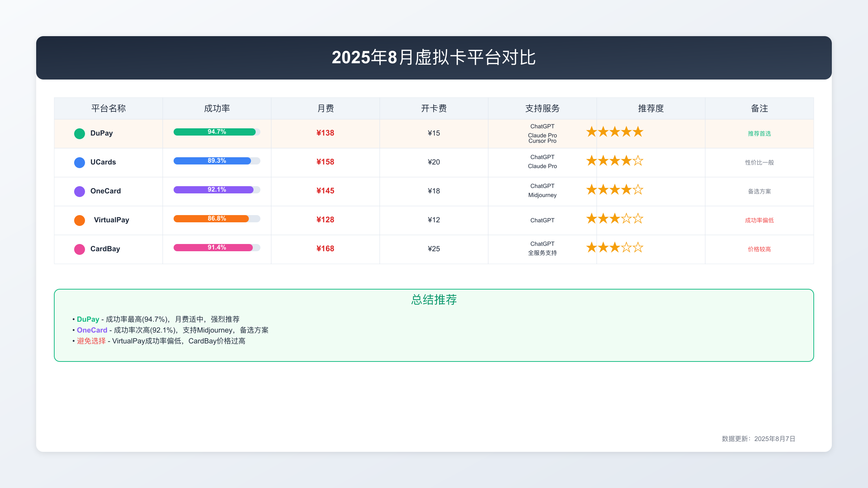Viewport: 868px width, 488px height.
Task: Click the pink dot beside CardBay
Action: point(80,249)
